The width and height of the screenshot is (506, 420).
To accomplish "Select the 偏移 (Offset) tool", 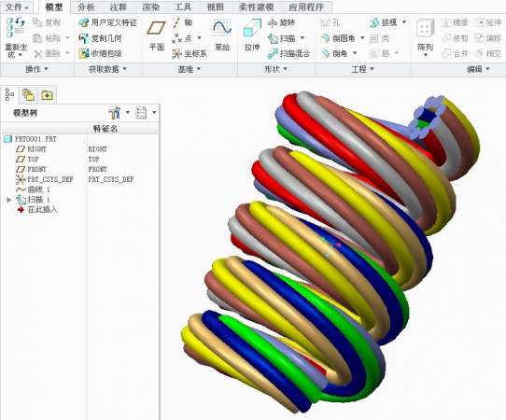I will tap(488, 38).
